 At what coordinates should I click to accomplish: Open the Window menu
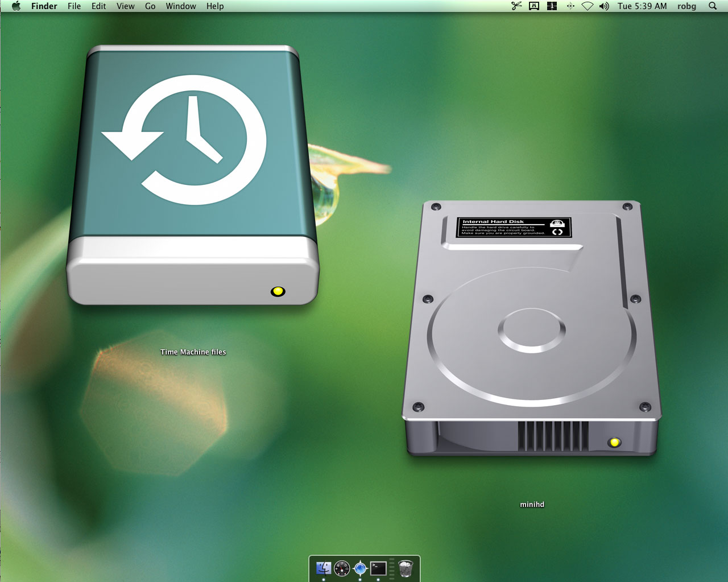coord(181,6)
